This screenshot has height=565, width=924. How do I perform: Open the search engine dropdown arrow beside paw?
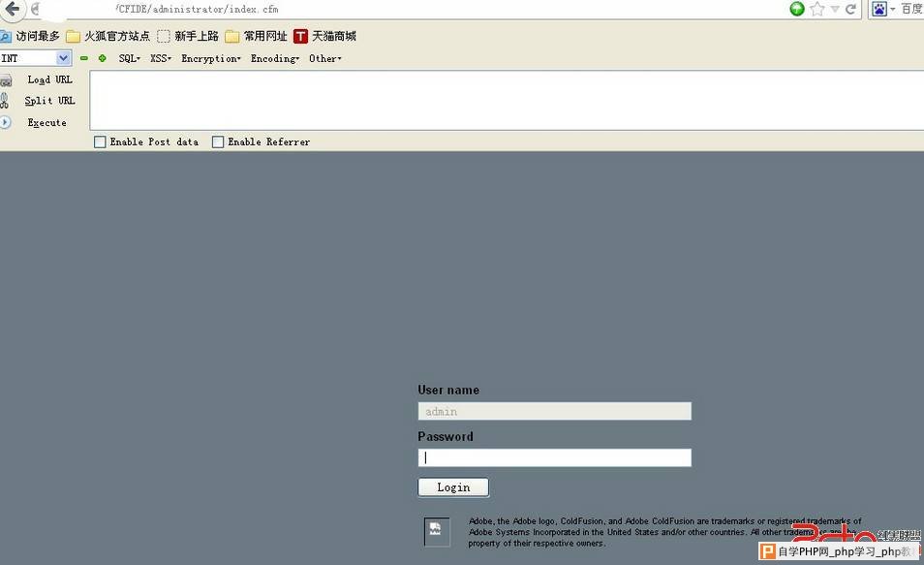coord(892,9)
